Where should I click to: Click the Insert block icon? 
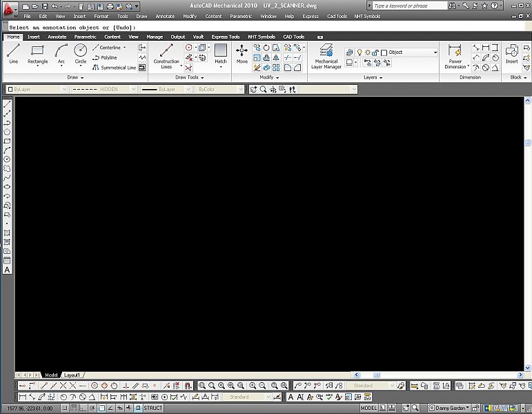511,54
